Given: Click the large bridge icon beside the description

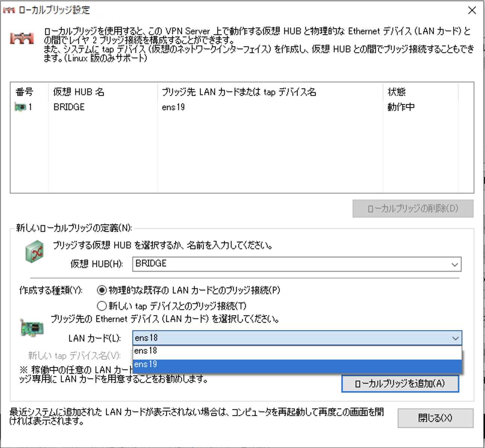Looking at the screenshot, I should (22, 38).
